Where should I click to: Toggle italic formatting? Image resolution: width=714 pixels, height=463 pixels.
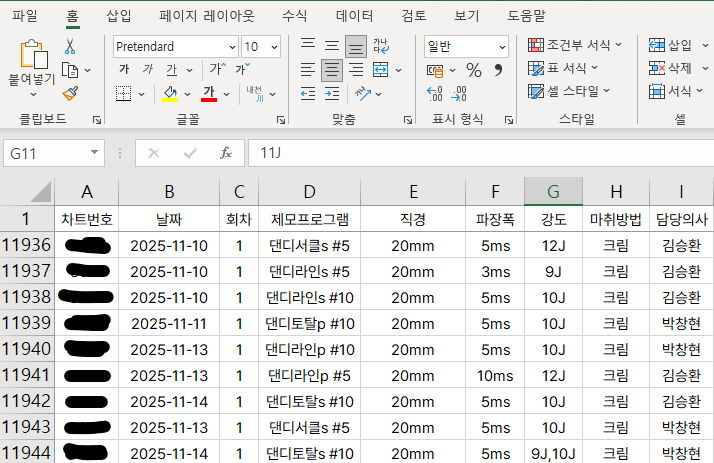click(148, 70)
